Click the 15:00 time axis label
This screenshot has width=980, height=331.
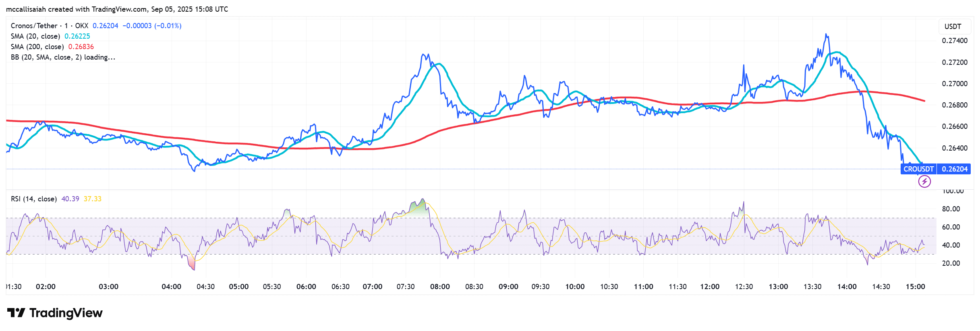pyautogui.click(x=915, y=287)
